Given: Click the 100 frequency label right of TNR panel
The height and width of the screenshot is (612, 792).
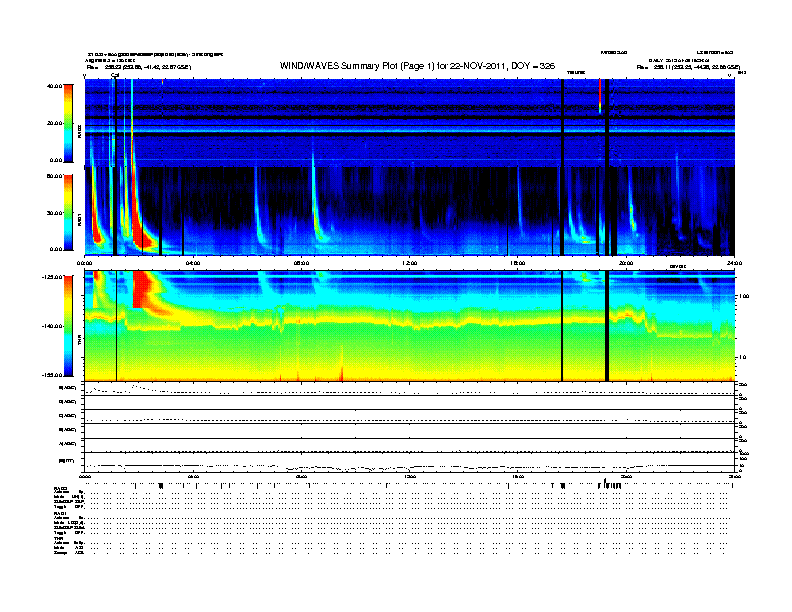Looking at the screenshot, I should [x=743, y=296].
